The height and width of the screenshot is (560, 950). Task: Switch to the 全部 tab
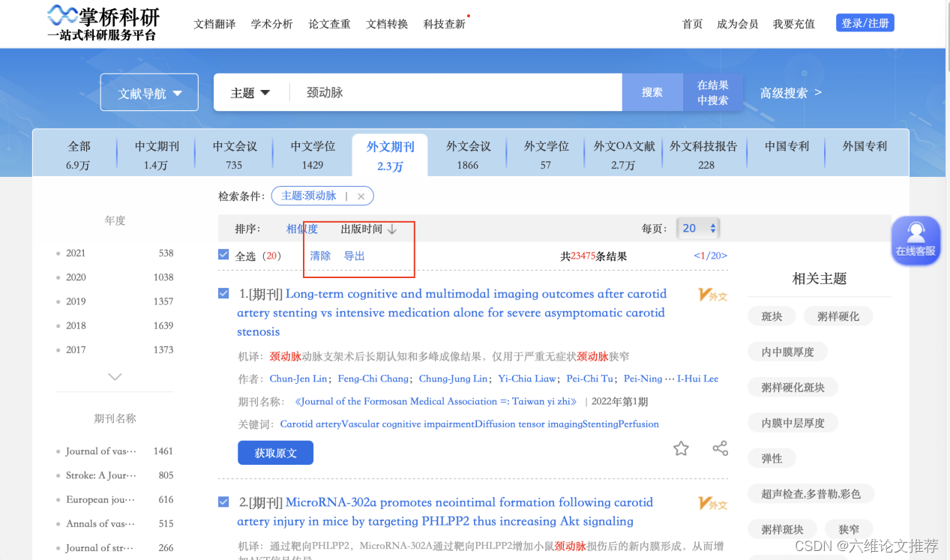(79, 154)
